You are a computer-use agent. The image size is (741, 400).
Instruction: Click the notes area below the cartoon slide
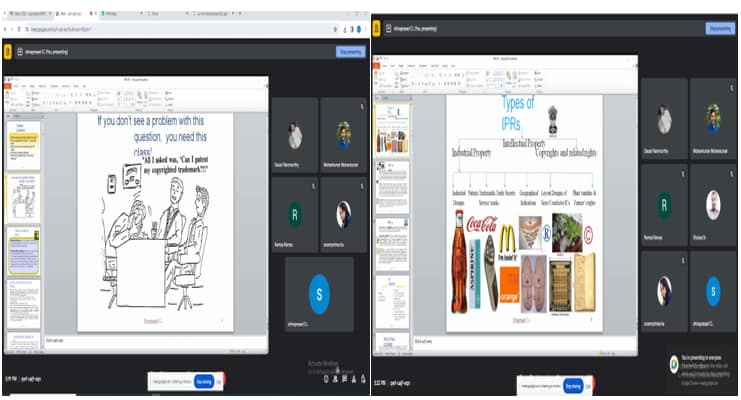click(x=150, y=340)
